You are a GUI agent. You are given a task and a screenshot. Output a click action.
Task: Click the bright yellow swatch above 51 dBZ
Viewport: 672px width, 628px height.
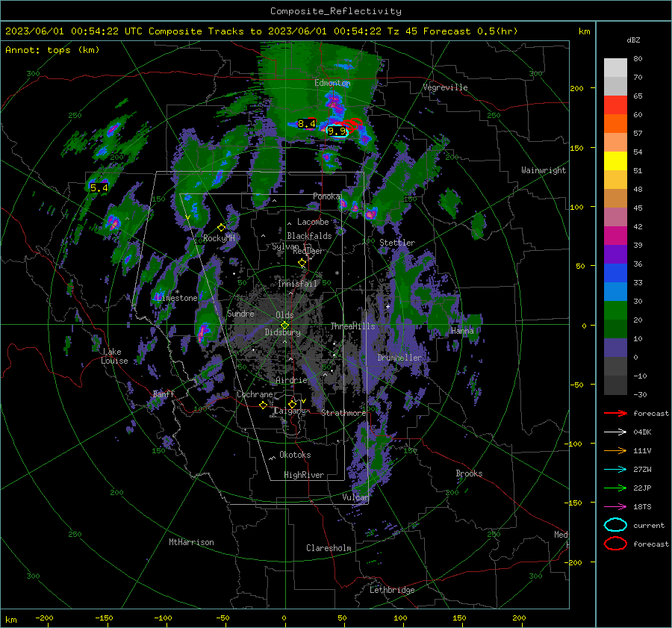615,161
